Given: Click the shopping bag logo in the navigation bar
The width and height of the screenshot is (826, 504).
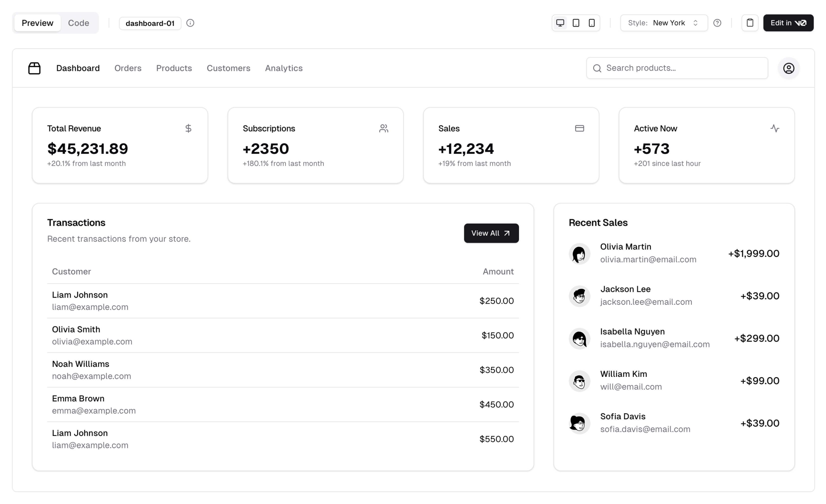Looking at the screenshot, I should (34, 68).
